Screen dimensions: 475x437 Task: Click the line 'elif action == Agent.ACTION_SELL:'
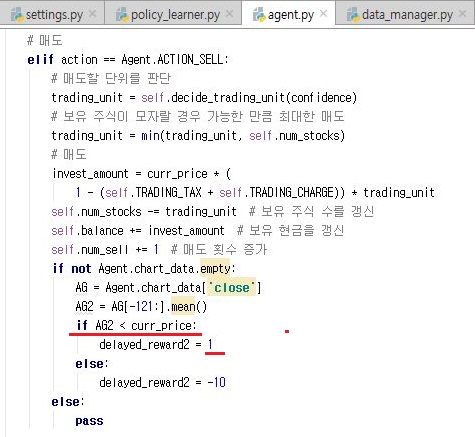pos(128,60)
